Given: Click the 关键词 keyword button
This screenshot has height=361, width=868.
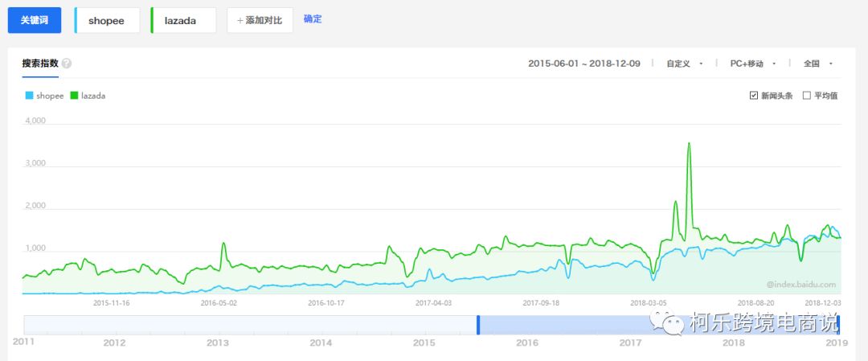Looking at the screenshot, I should point(35,20).
